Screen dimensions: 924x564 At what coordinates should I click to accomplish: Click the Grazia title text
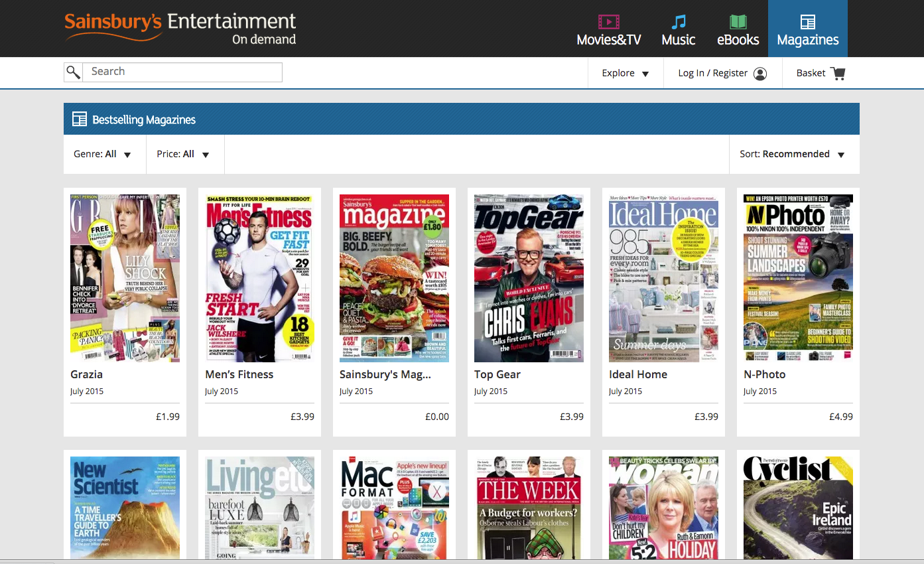click(86, 374)
